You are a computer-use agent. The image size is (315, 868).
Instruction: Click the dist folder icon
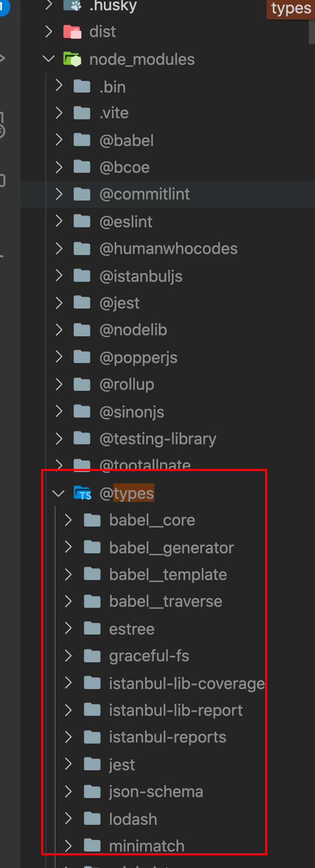[x=72, y=32]
